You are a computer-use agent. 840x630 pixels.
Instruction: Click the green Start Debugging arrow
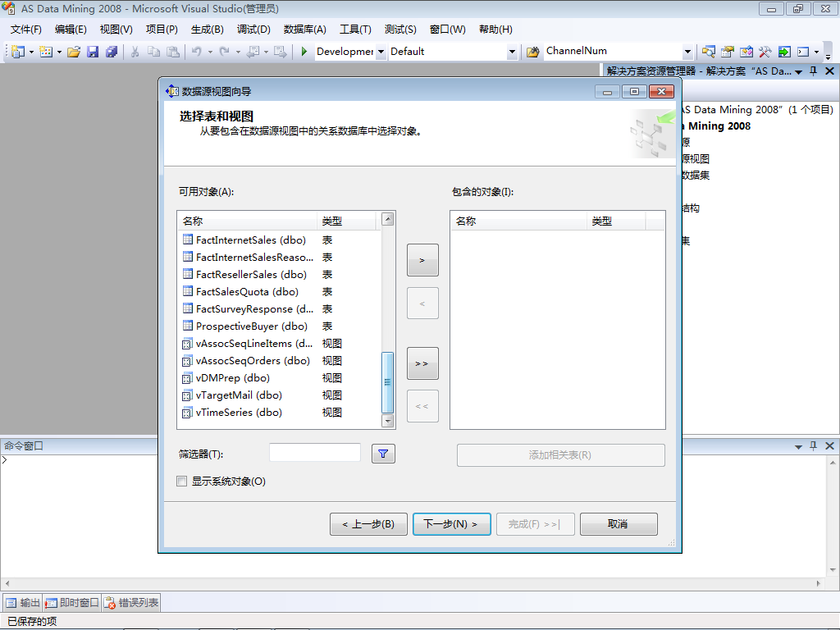304,52
